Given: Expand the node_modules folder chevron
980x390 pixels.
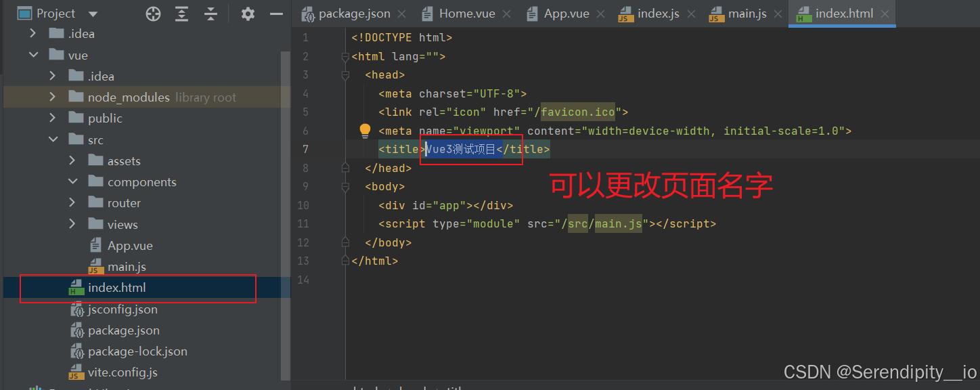Looking at the screenshot, I should click(x=53, y=97).
